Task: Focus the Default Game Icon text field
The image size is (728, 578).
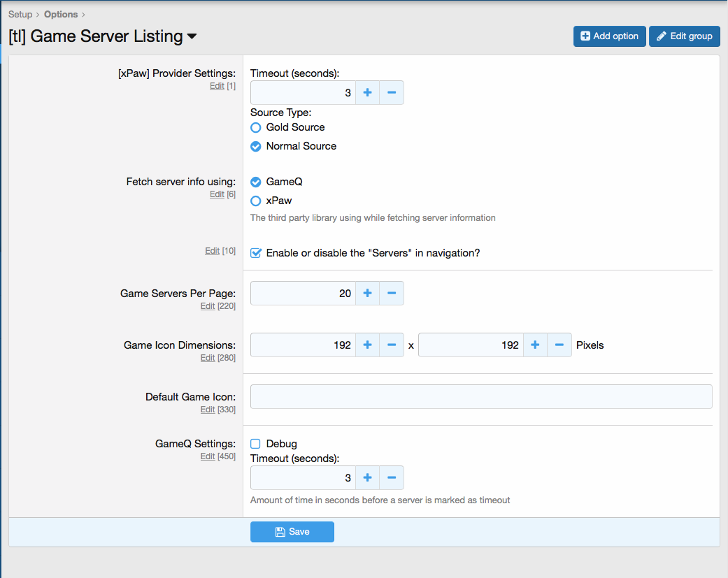Action: (x=480, y=396)
